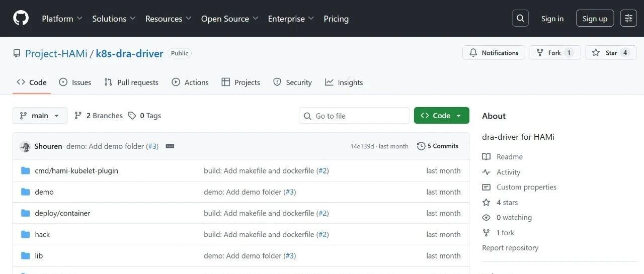Expand the Platform menu

click(61, 19)
